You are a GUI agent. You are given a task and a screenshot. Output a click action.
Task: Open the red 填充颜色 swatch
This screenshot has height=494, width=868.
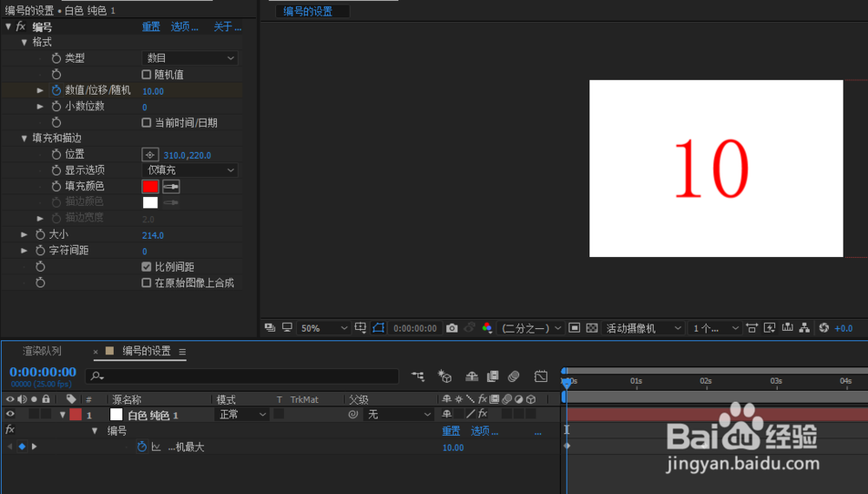150,187
